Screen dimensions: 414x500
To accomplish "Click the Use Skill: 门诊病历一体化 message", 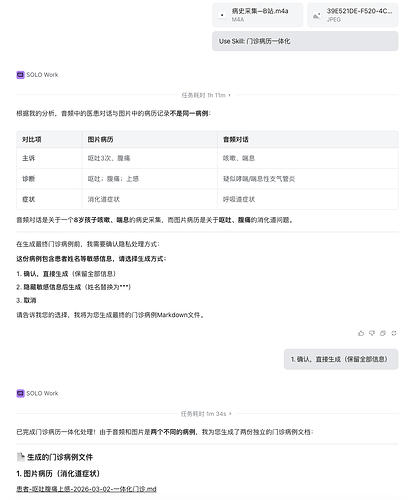I will (x=305, y=41).
